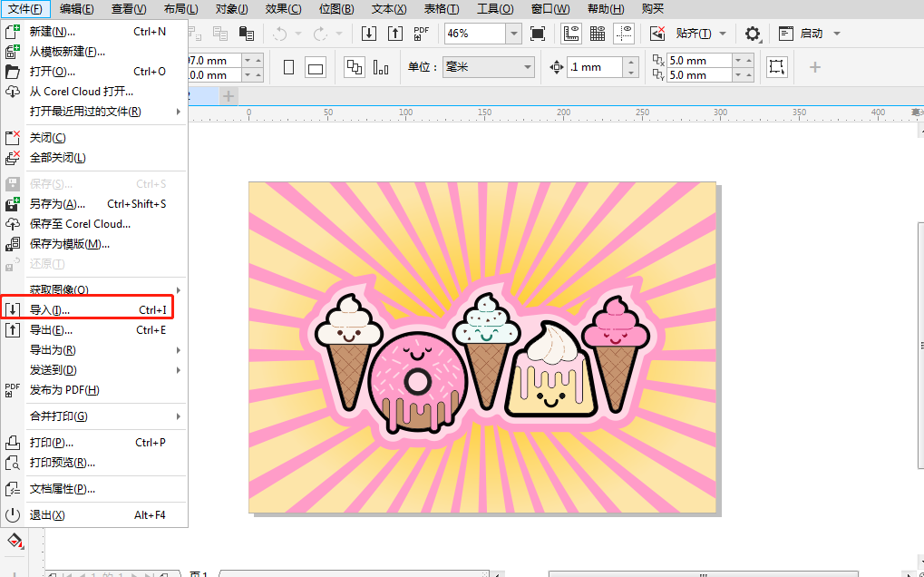Open the Options gear icon
Viewport: 924px width, 577px height.
point(753,34)
